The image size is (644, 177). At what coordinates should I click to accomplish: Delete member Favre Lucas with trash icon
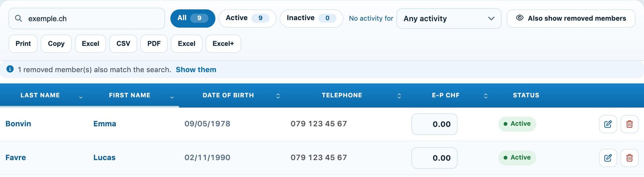pyautogui.click(x=630, y=158)
